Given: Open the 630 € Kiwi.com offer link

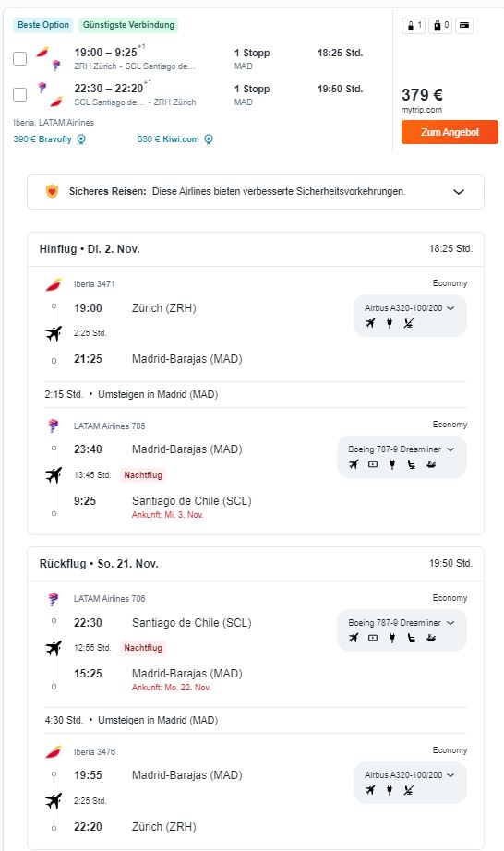Looking at the screenshot, I should click(x=168, y=139).
